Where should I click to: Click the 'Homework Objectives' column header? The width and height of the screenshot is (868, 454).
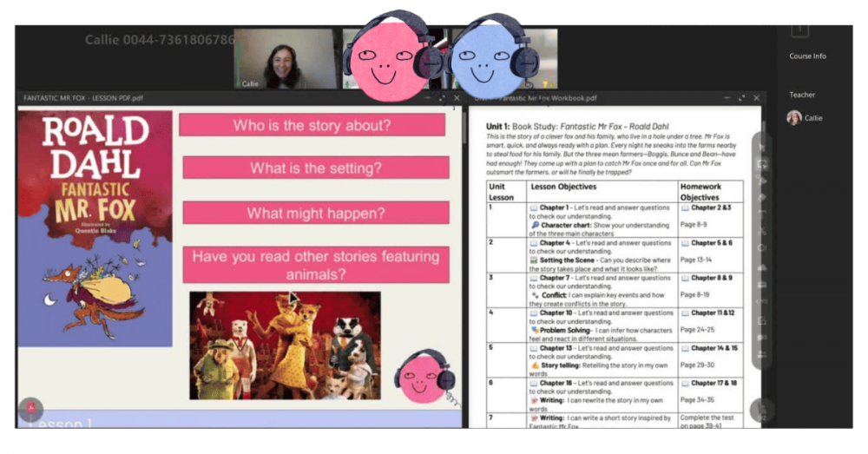click(x=700, y=192)
